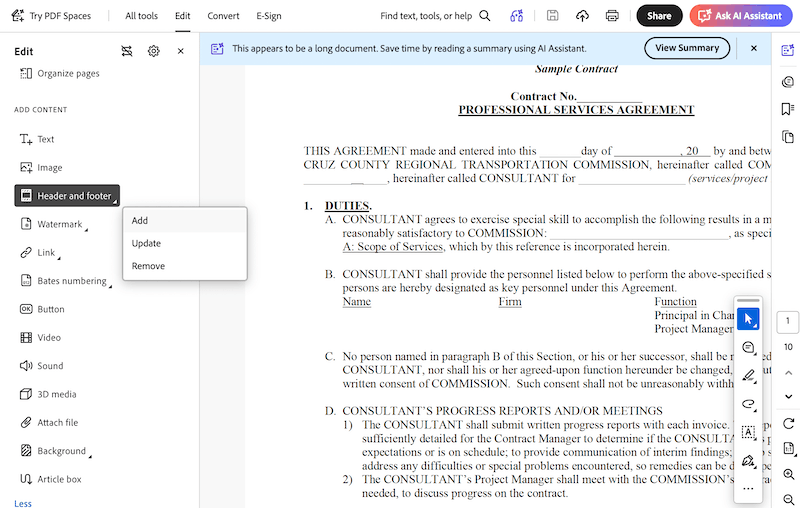
Task: Click Find text, tools, or help field
Action: pyautogui.click(x=426, y=16)
